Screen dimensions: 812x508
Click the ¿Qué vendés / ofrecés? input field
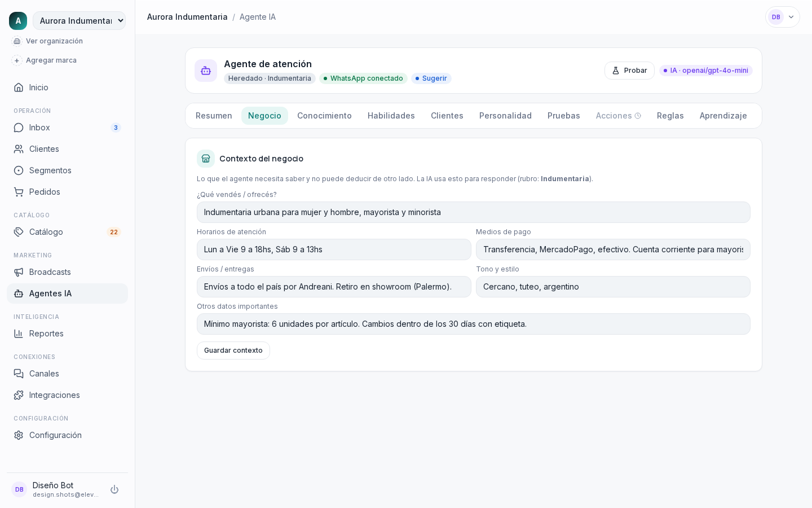coord(474,212)
